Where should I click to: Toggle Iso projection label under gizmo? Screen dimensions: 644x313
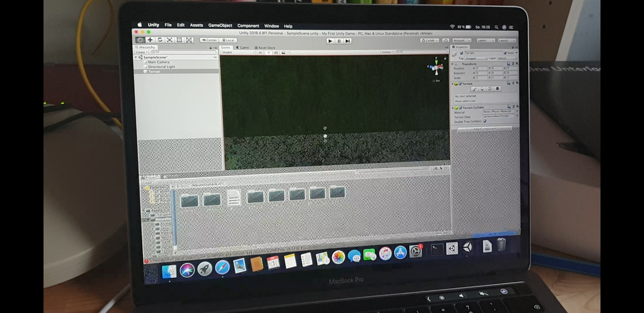(437, 81)
